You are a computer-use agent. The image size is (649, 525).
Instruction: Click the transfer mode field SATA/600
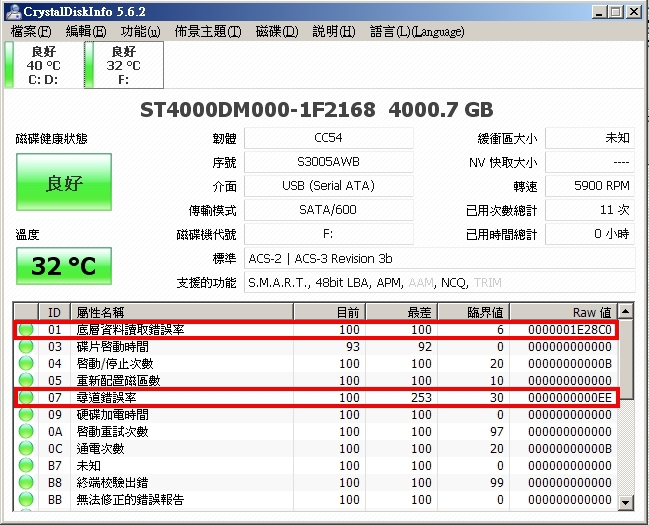tap(329, 210)
